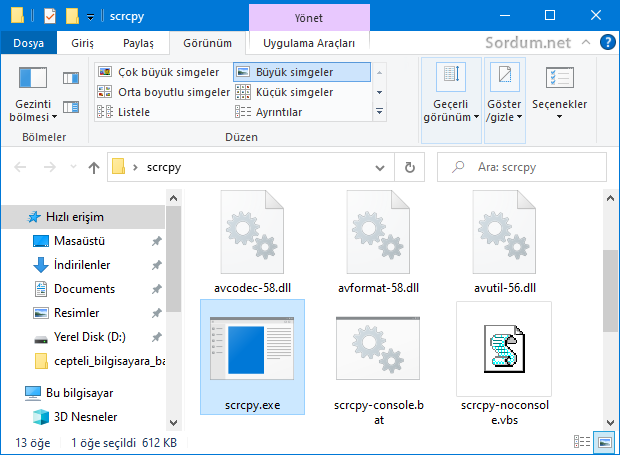Toggle the details pane icon in Bölmeler
Image resolution: width=620 pixels, height=455 pixels.
71,107
